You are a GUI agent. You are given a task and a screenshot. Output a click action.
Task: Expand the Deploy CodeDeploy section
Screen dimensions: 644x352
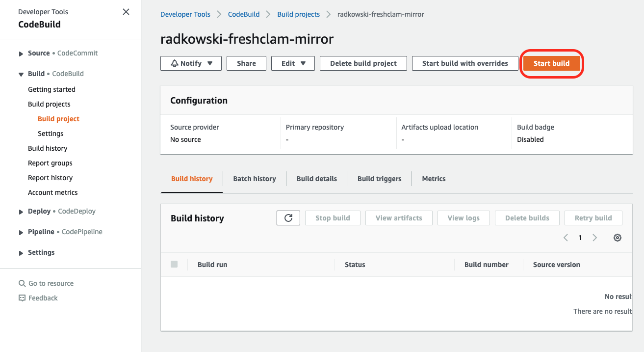21,212
